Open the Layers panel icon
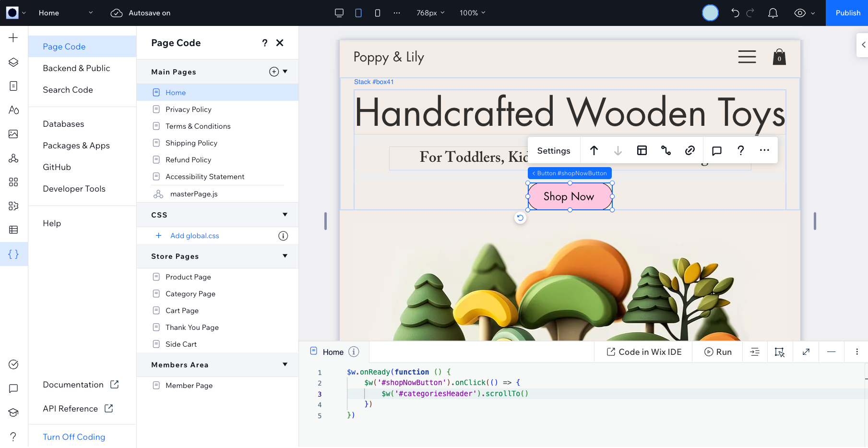Viewport: 868px width, 448px height. pyautogui.click(x=13, y=62)
